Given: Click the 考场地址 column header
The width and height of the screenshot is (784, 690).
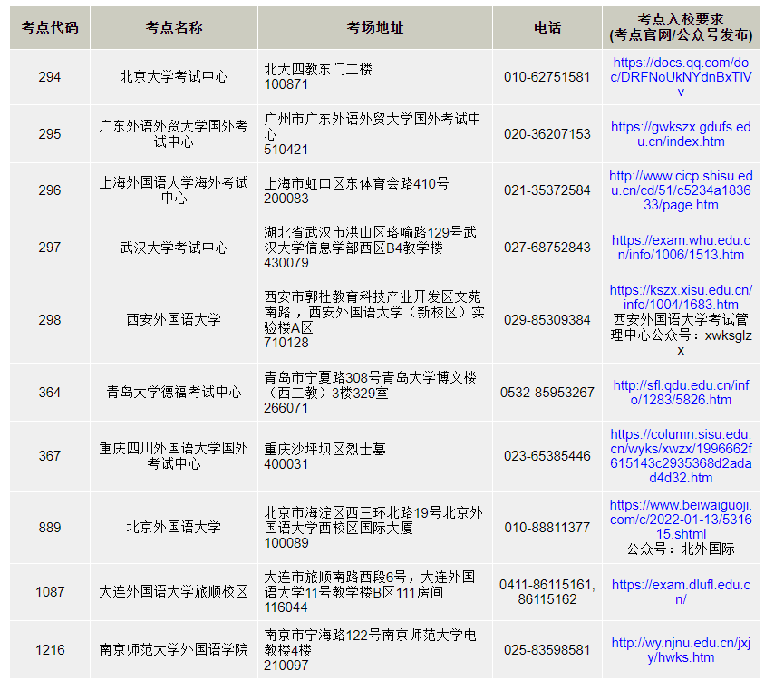Looking at the screenshot, I should point(375,27).
